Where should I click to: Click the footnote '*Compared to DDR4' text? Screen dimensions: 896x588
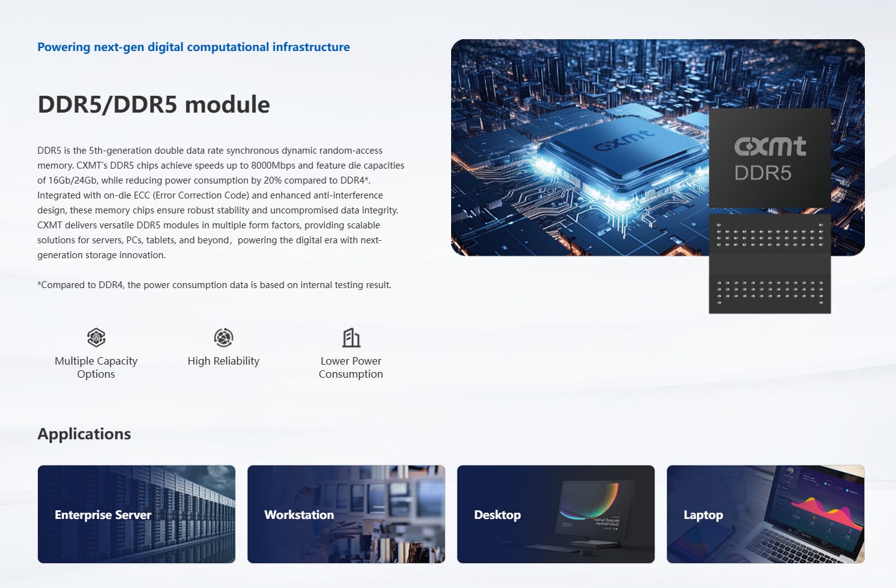point(214,285)
